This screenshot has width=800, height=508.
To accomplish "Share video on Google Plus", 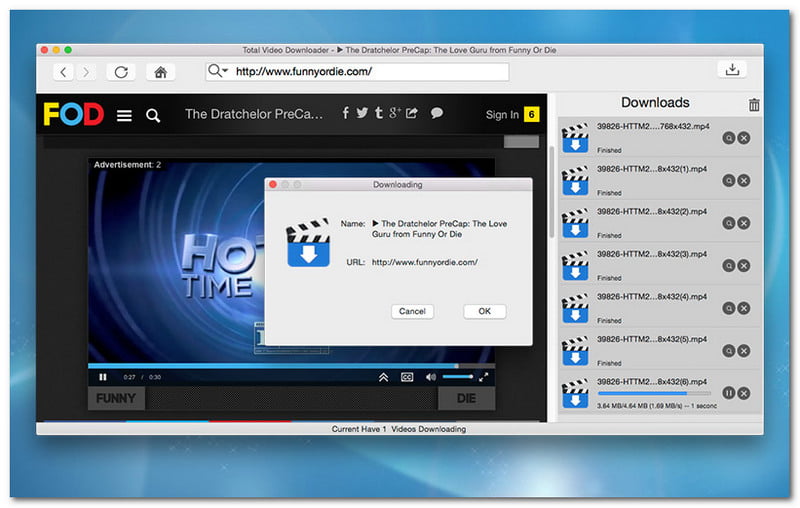I will coord(395,113).
